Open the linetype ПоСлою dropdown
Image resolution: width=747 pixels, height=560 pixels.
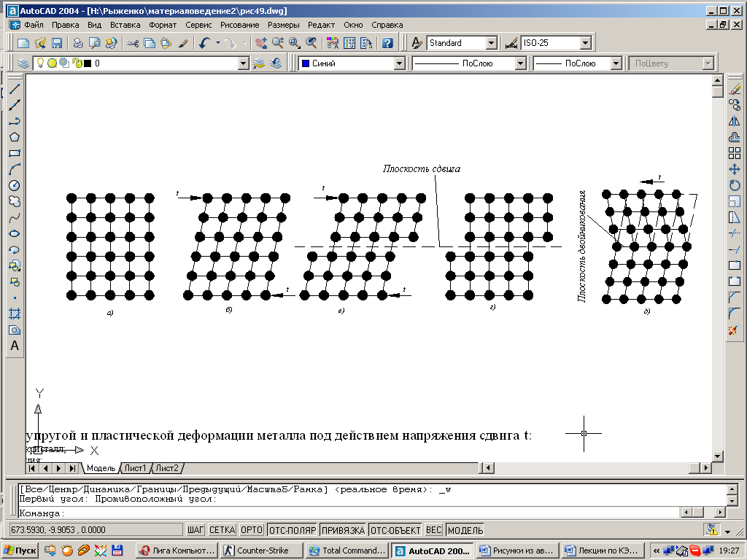click(520, 63)
